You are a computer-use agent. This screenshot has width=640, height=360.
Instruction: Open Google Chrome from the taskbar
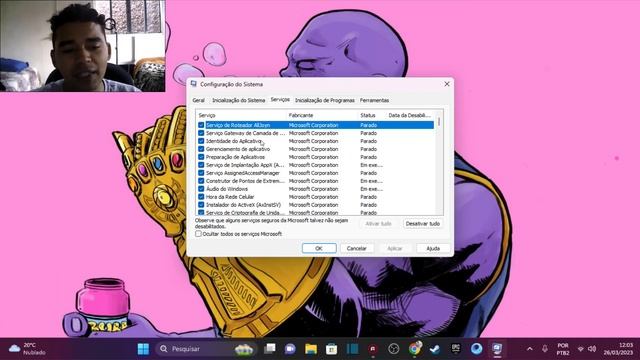(414, 349)
